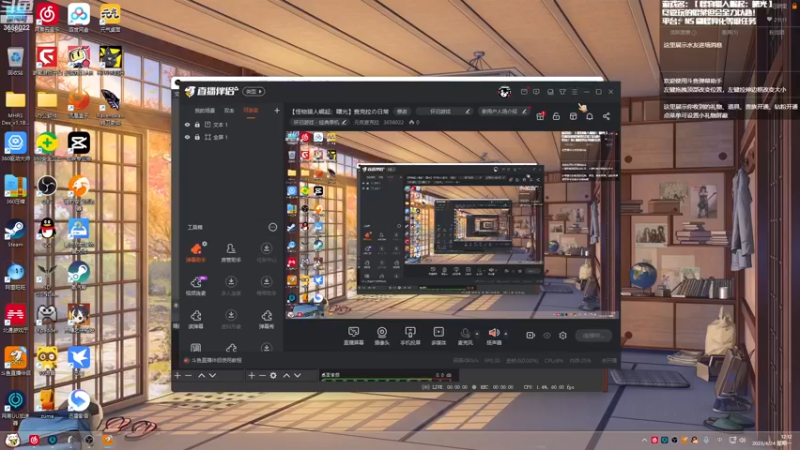This screenshot has width=800, height=450.
Task: Hide the 文本 1 source with eye icon
Action: [187, 124]
